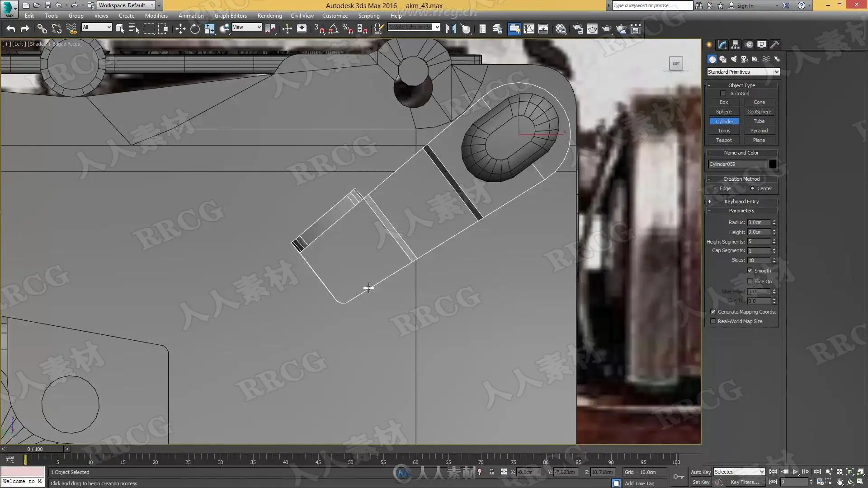Expand the Keyboard Entry rollout
Image resolution: width=868 pixels, height=488 pixels.
click(741, 202)
